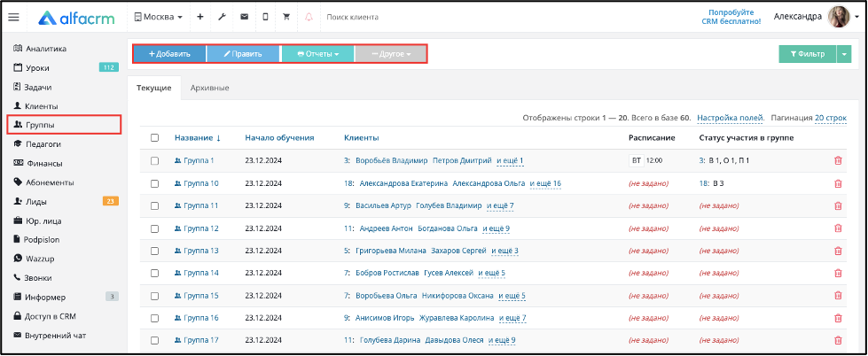Open the Москва branch dropdown
The image size is (868, 356).
pyautogui.click(x=159, y=17)
